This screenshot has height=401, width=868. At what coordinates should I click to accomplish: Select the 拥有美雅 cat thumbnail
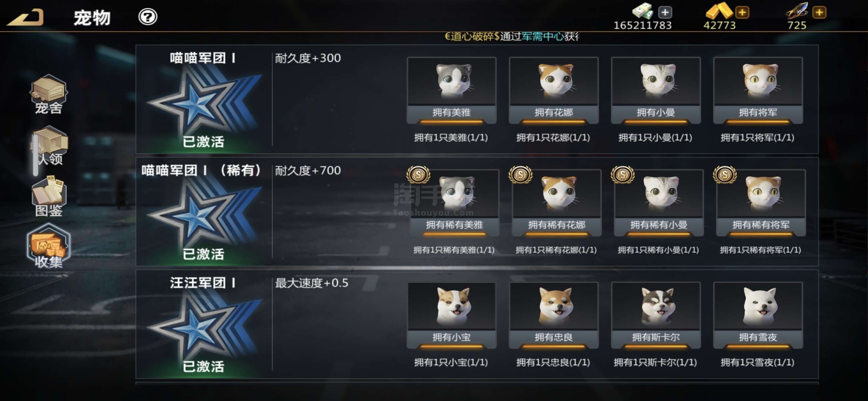pos(451,90)
